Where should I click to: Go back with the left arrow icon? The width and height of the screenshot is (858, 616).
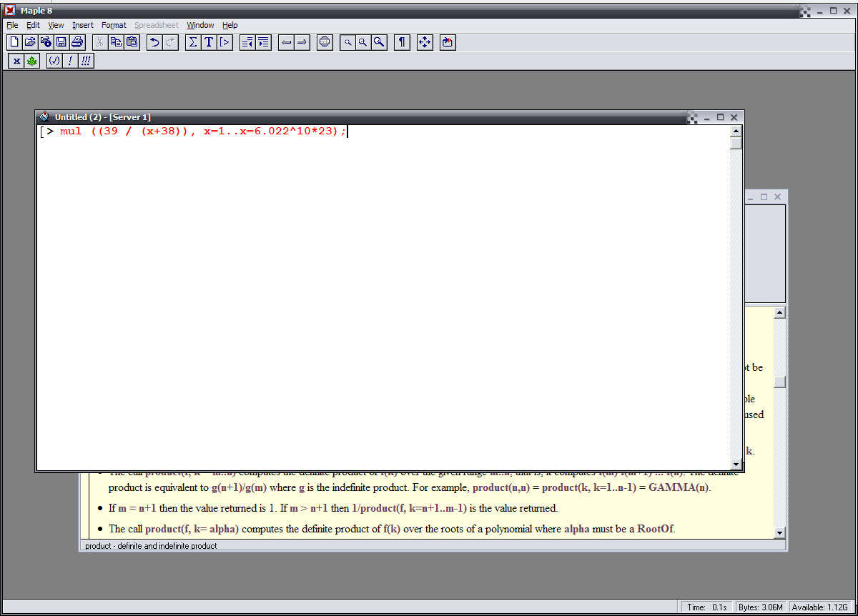coord(286,43)
